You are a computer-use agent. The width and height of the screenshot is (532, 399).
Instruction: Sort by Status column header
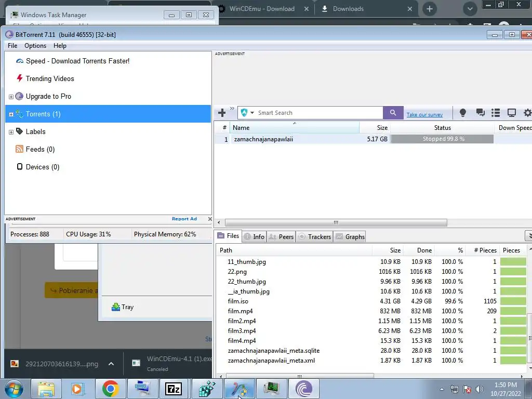pyautogui.click(x=443, y=128)
